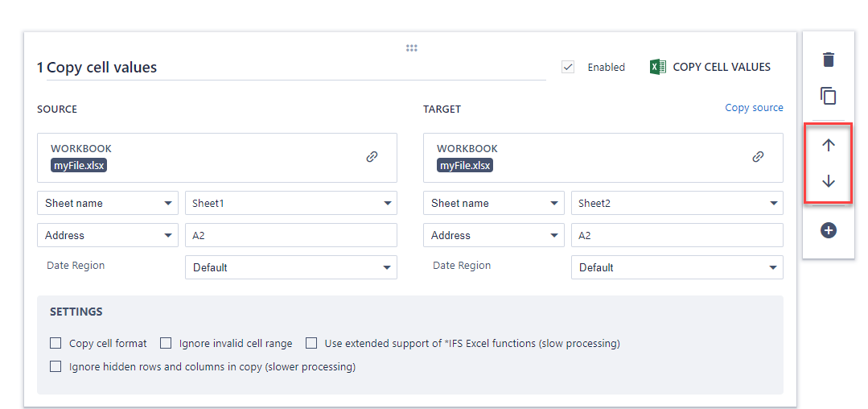The height and width of the screenshot is (409, 868).
Task: Check Ignore invalid cell range
Action: [166, 343]
